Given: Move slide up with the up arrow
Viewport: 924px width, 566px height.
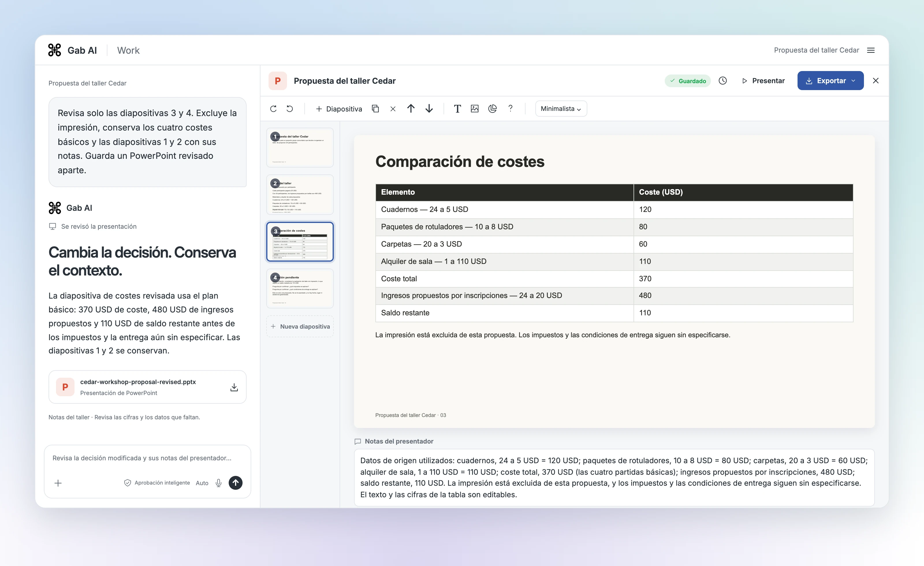Looking at the screenshot, I should tap(411, 109).
